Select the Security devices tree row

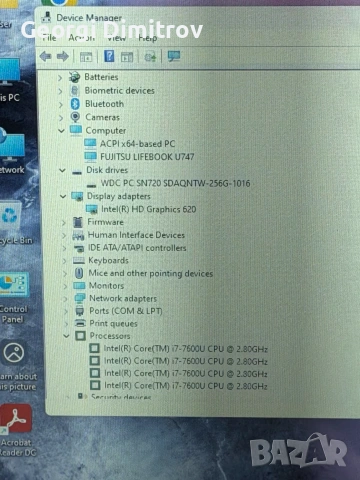(x=121, y=397)
